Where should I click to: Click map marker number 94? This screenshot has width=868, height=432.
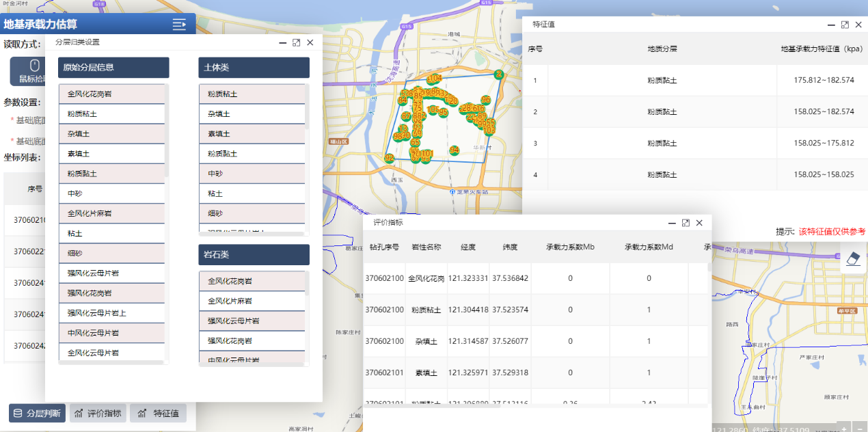click(x=455, y=150)
